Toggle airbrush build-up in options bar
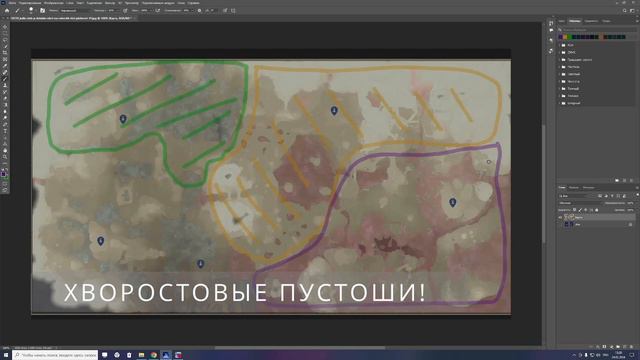This screenshot has width=640, height=360. coord(158,11)
